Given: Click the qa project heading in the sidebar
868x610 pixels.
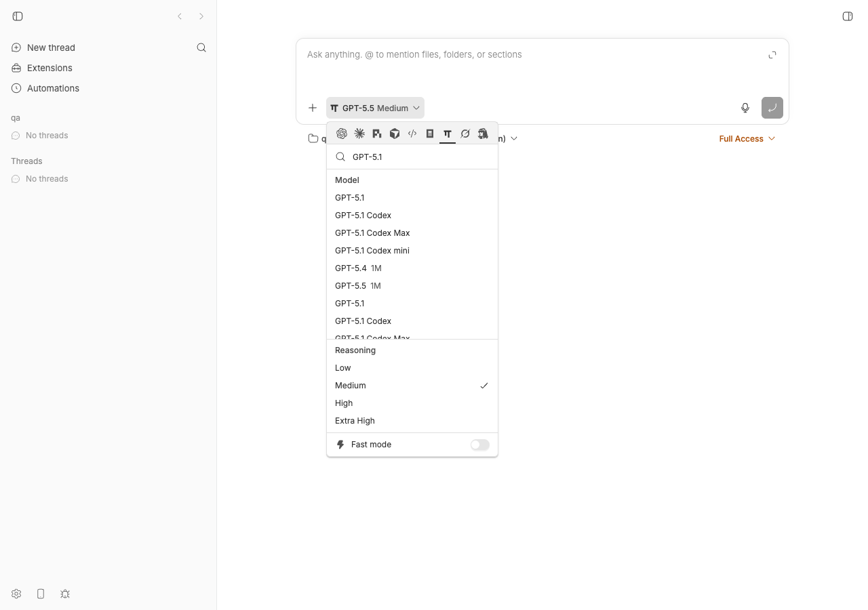Looking at the screenshot, I should [16, 118].
